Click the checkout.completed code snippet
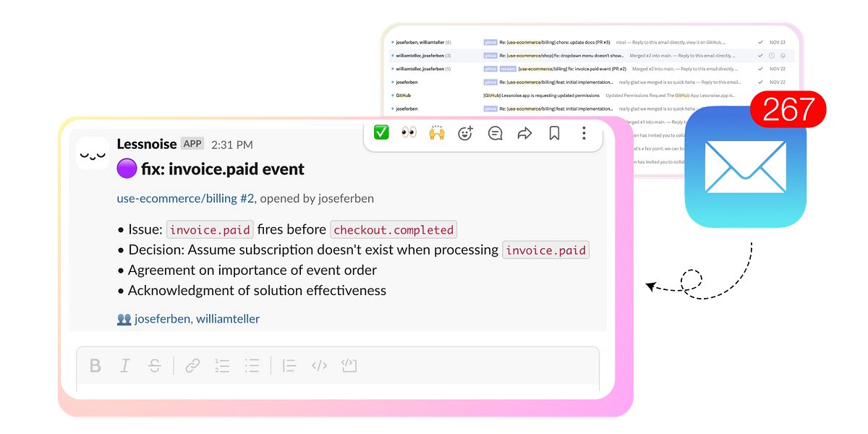This screenshot has width=868, height=434. [393, 230]
